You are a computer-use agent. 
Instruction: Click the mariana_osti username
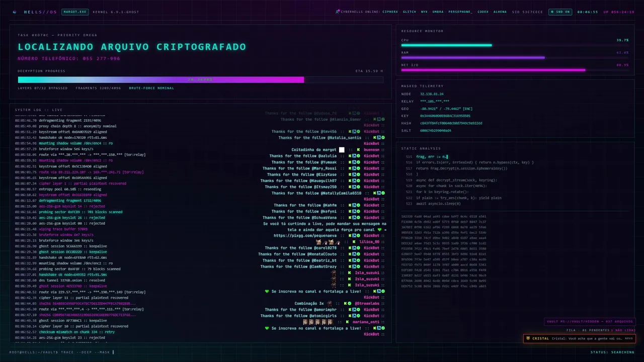pos(366,322)
